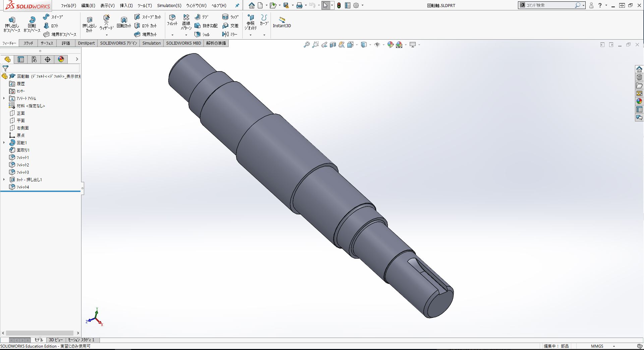The height and width of the screenshot is (350, 644).
Task: Choose the ミラー mirror tool
Action: pos(230,34)
